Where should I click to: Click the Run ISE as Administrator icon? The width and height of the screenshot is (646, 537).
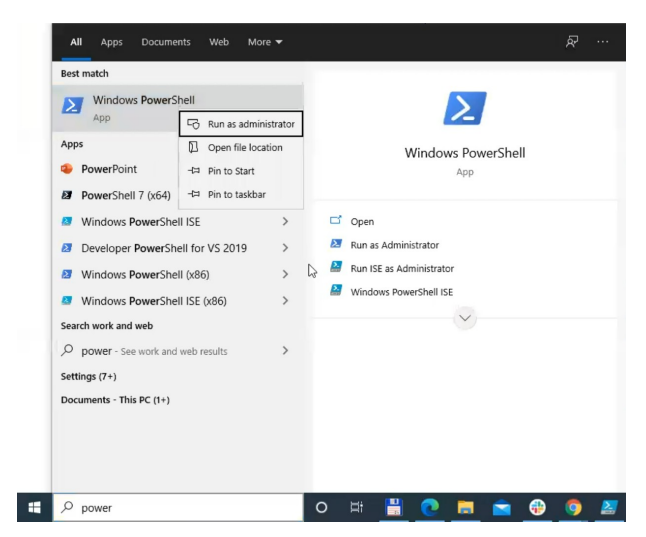(x=336, y=267)
